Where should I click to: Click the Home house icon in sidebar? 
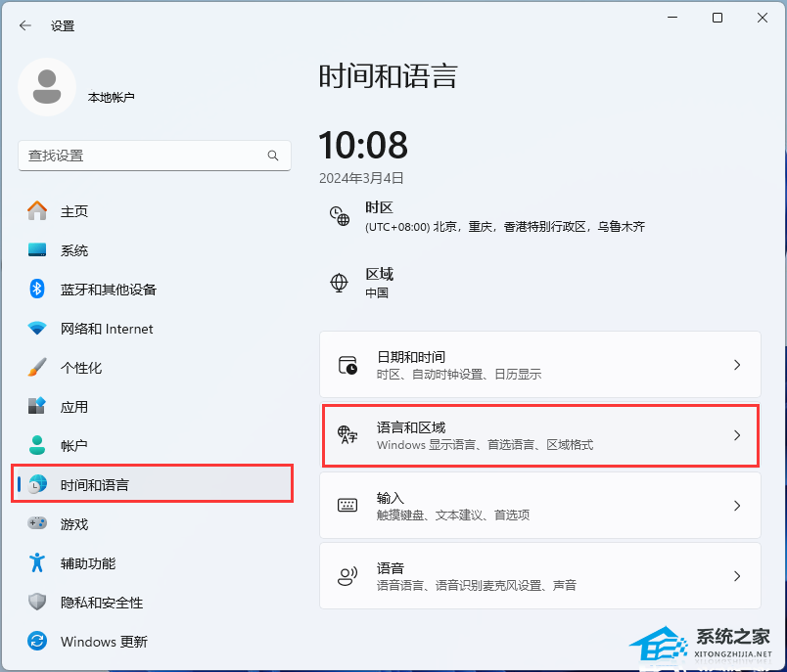(37, 210)
